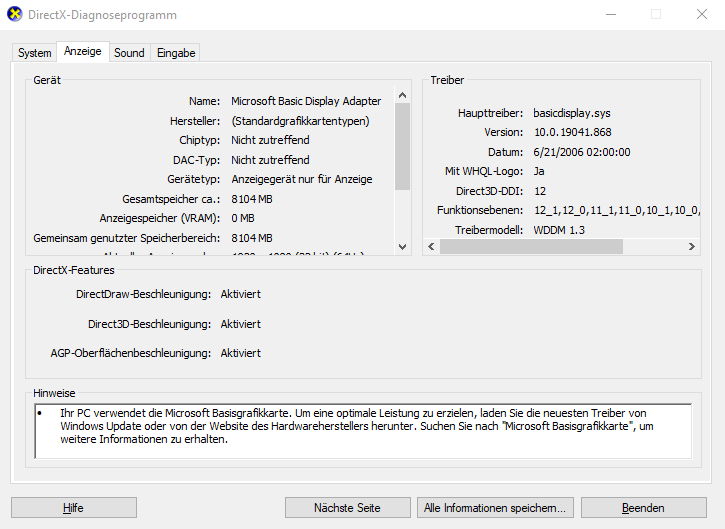Viewport: 725px width, 529px height.
Task: Click DirectDraw-Beschleunigung status Aktiviert
Action: click(241, 295)
